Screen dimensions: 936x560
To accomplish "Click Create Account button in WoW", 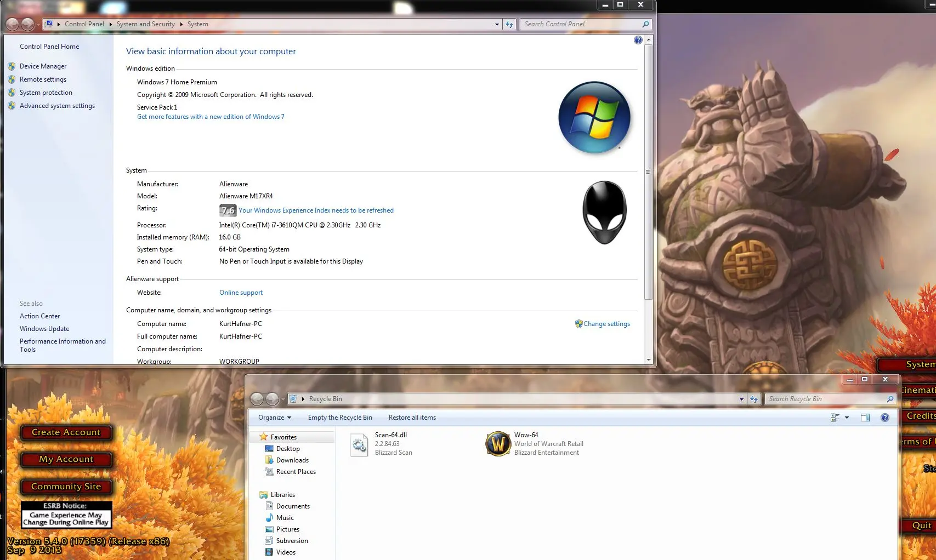I will [x=66, y=432].
